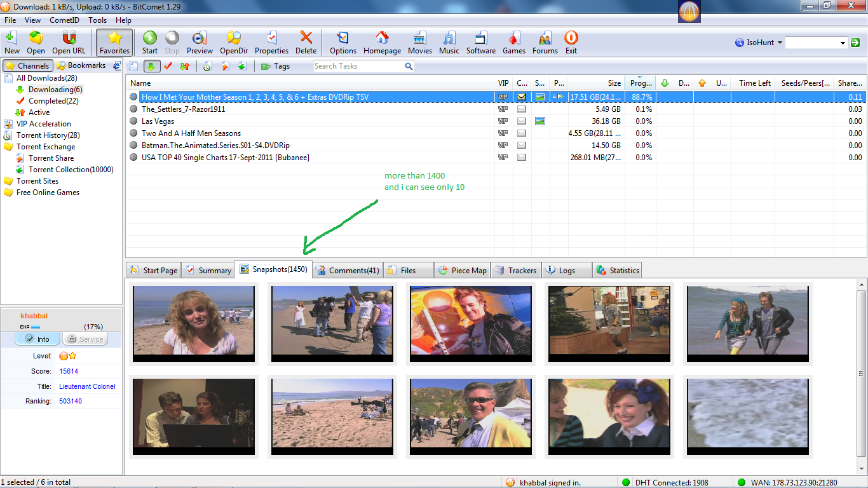
Task: Open the Music toolbar icon
Action: pyautogui.click(x=449, y=43)
